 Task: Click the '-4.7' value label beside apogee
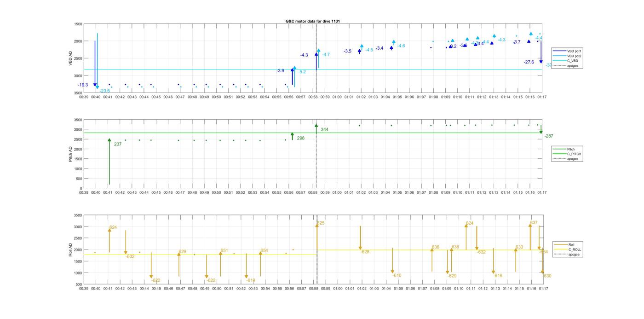click(326, 55)
